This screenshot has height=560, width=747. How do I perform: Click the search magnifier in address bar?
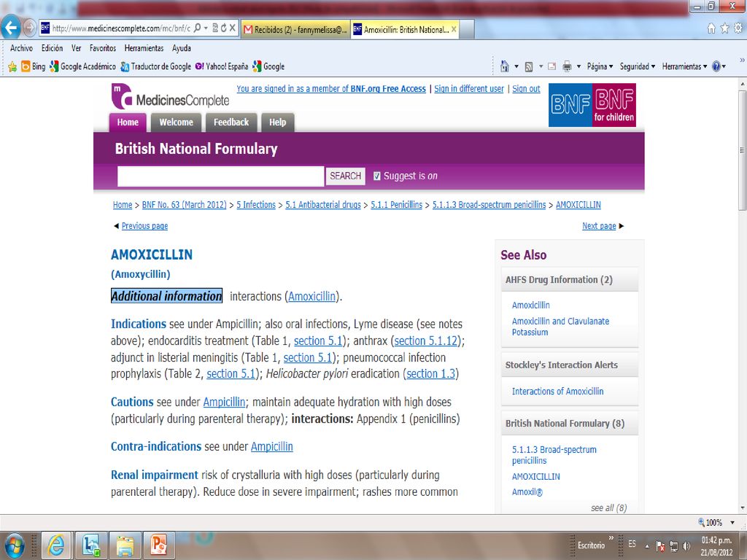point(197,28)
